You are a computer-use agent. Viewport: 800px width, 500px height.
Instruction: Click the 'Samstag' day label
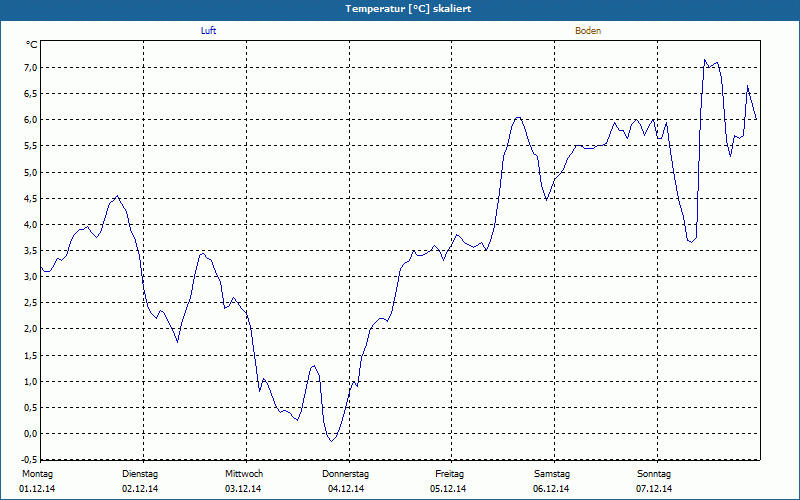(x=552, y=474)
